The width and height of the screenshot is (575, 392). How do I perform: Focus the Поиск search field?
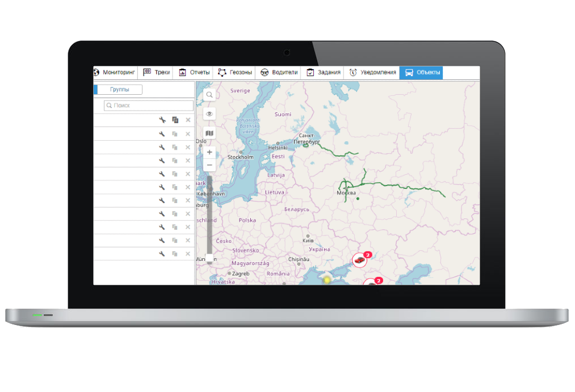[x=149, y=106]
